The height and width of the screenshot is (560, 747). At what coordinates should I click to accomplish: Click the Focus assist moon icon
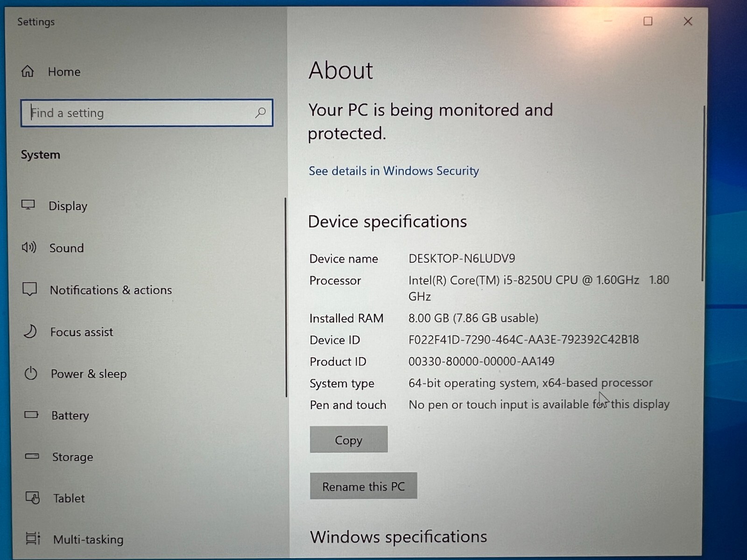point(30,331)
